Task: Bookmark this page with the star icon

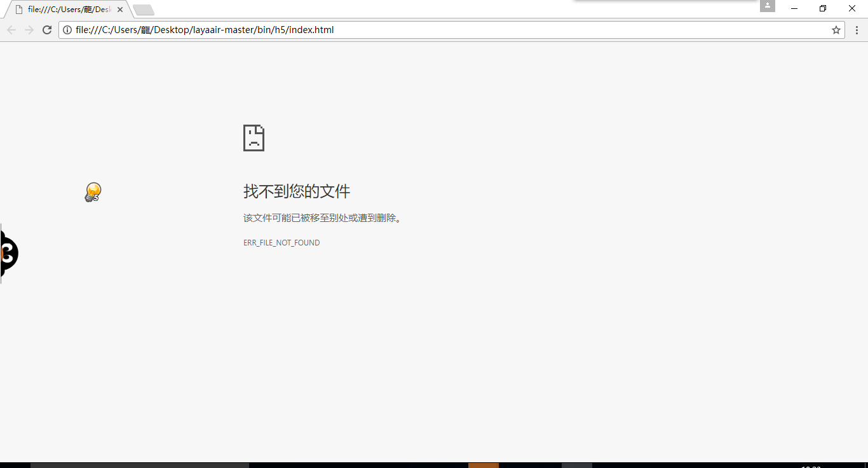Action: [836, 30]
